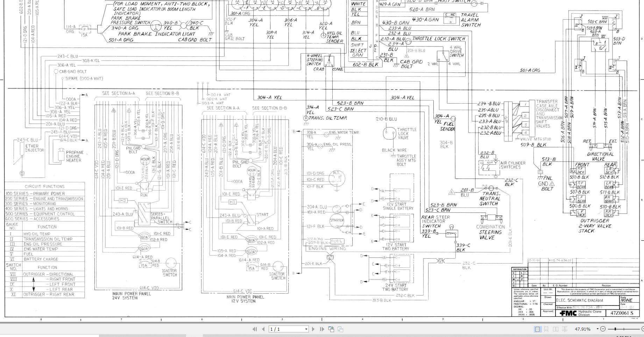The width and height of the screenshot is (644, 337).
Task: Jump to the first page using the toolbar
Action: tap(255, 329)
